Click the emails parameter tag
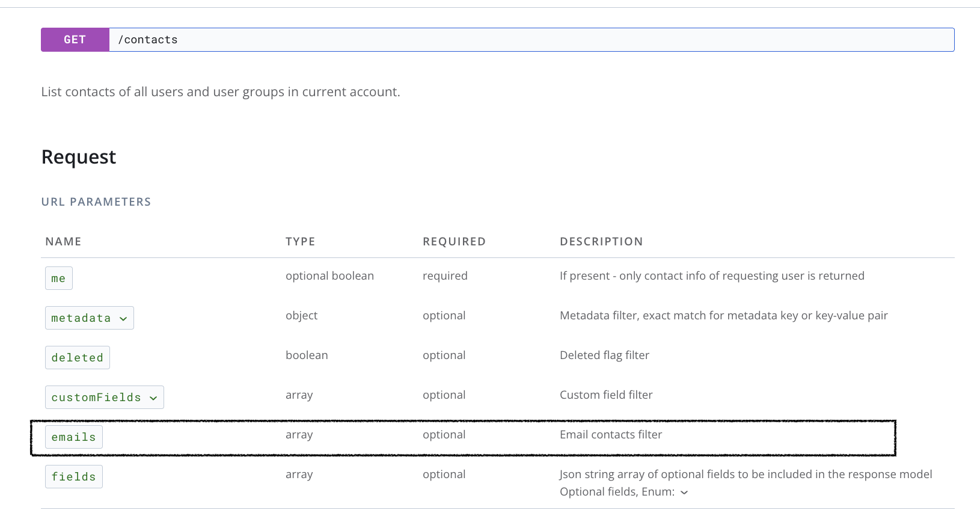This screenshot has height=510, width=980. click(74, 437)
